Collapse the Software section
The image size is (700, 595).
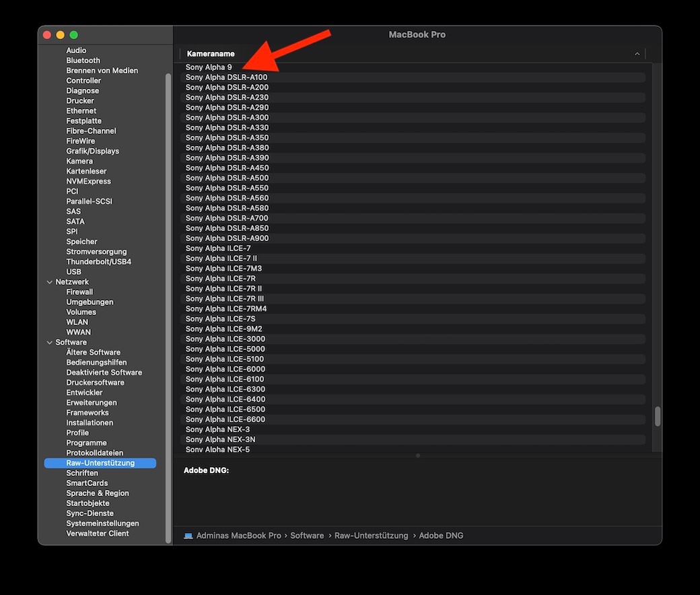(50, 343)
